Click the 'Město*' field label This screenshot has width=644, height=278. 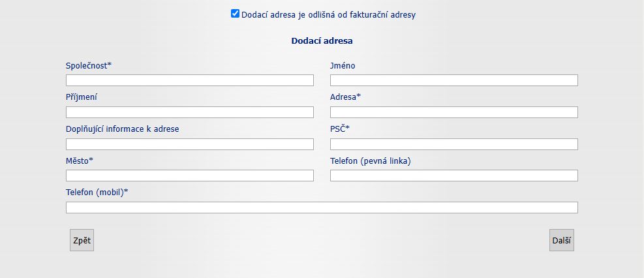coord(80,161)
